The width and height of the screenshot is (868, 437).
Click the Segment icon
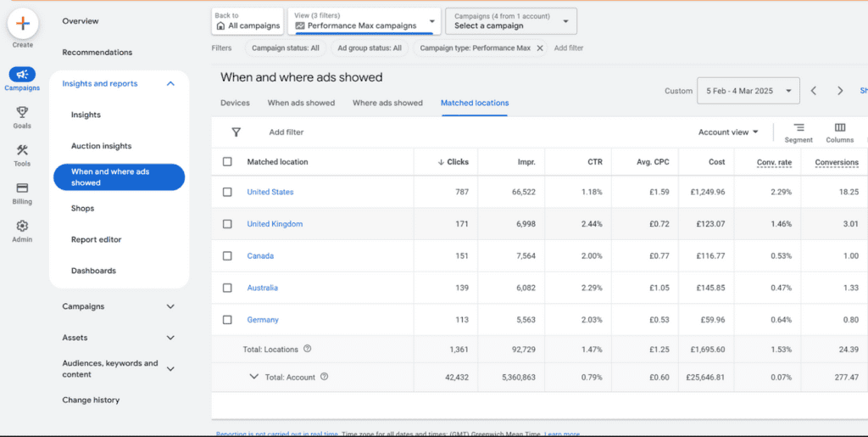click(798, 128)
